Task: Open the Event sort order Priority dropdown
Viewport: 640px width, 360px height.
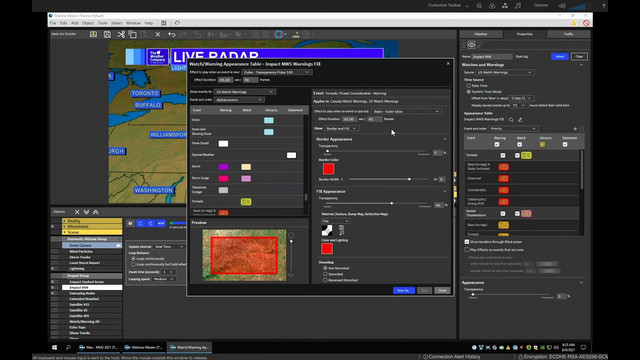Action: [513, 129]
